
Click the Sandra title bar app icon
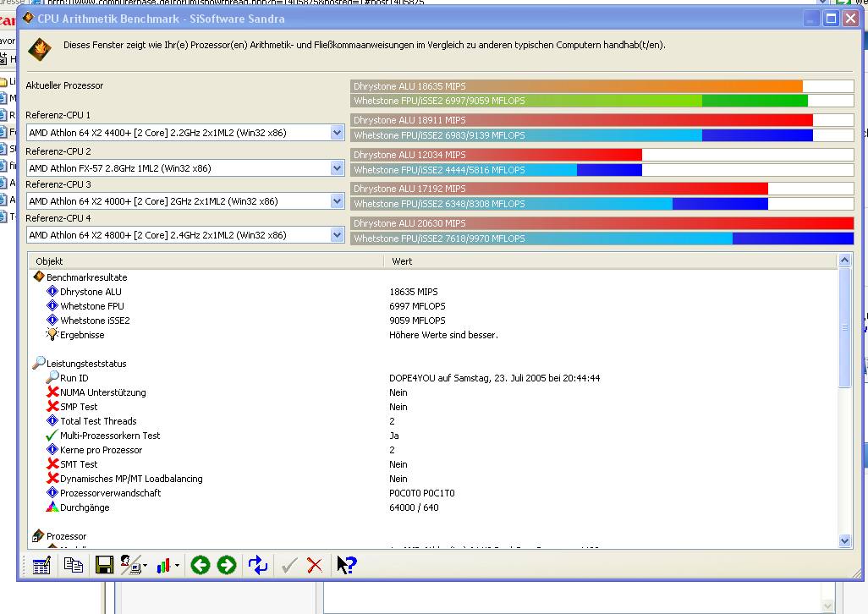(x=28, y=19)
